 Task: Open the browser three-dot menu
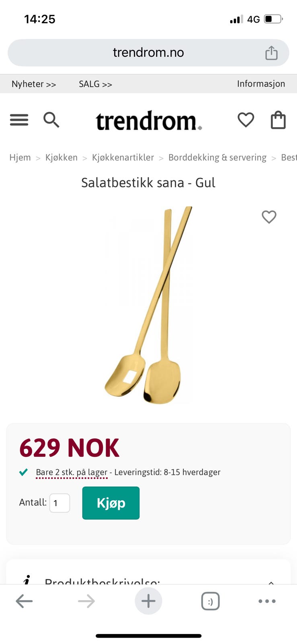tap(267, 601)
